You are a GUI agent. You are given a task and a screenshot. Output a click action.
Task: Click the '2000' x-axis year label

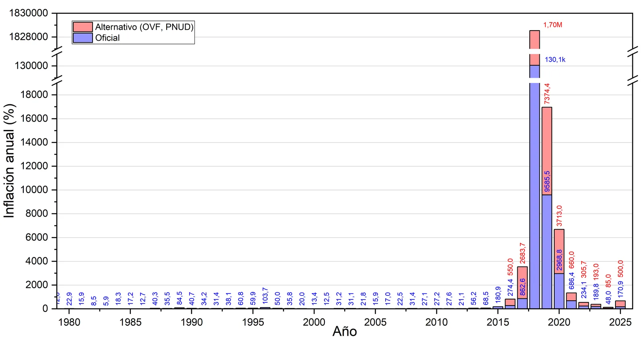click(314, 322)
